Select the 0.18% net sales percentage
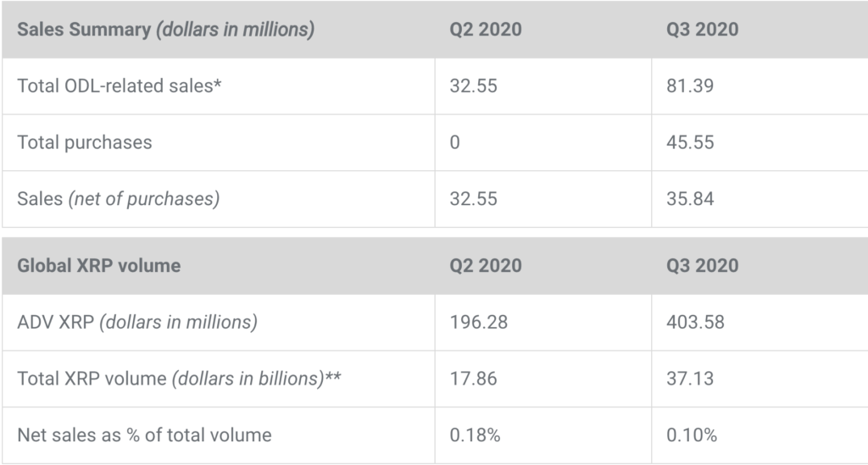 pyautogui.click(x=475, y=435)
